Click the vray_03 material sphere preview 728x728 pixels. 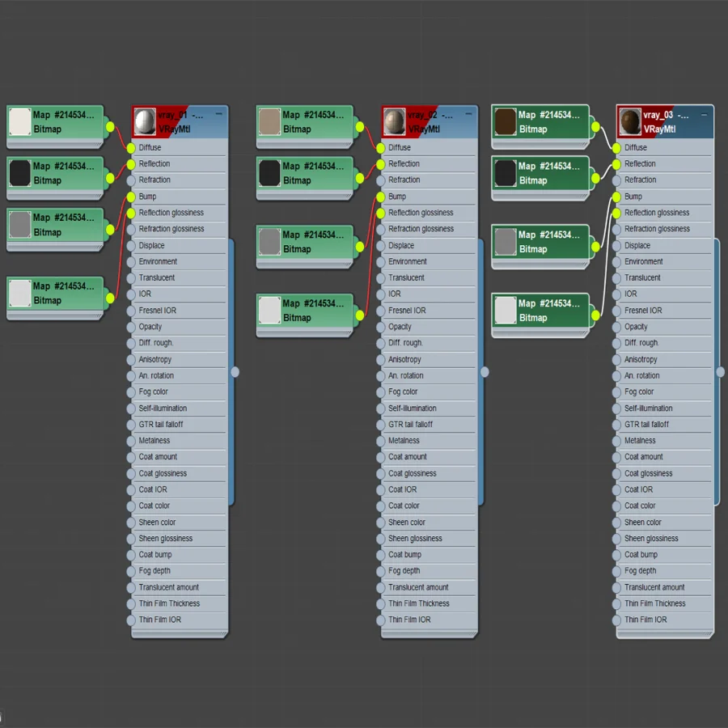(x=630, y=121)
